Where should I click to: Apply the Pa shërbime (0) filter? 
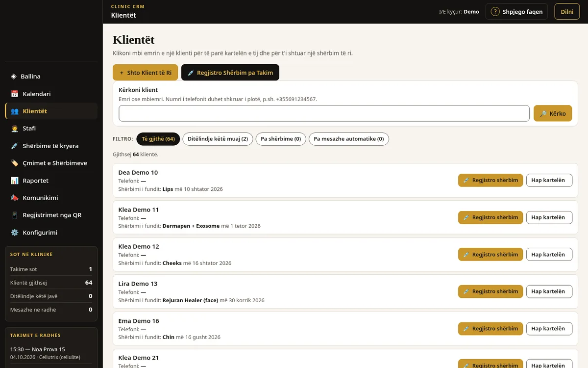coord(281,139)
